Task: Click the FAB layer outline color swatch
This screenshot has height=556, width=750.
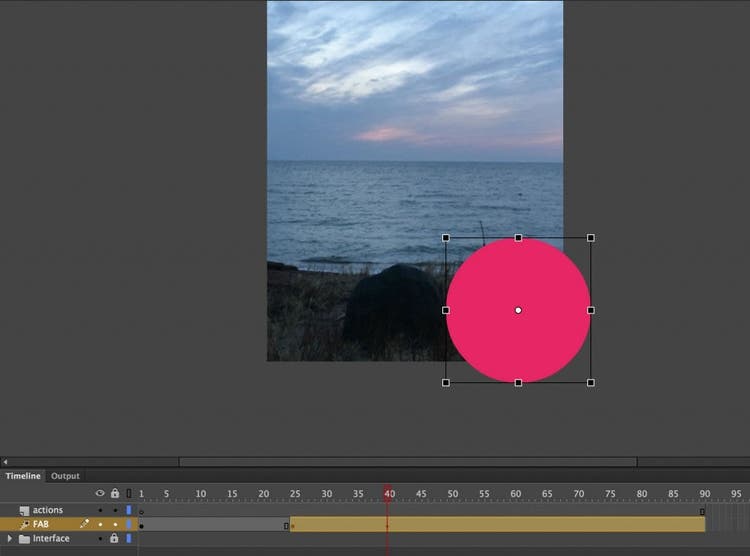Action: pyautogui.click(x=128, y=524)
